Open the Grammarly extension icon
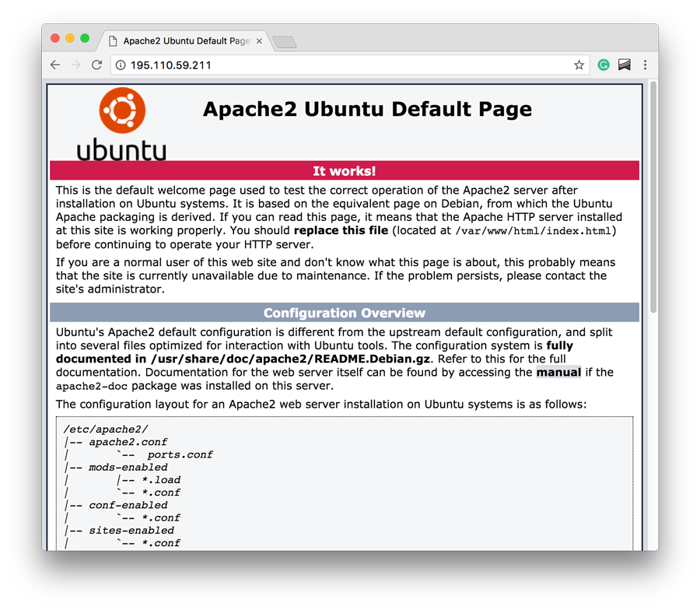The image size is (700, 610). coord(604,65)
